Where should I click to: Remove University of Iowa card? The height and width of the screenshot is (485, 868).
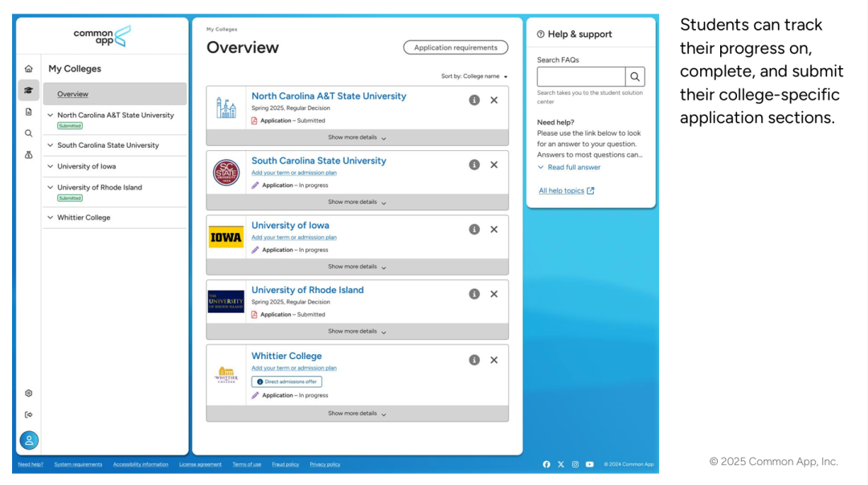(x=493, y=230)
